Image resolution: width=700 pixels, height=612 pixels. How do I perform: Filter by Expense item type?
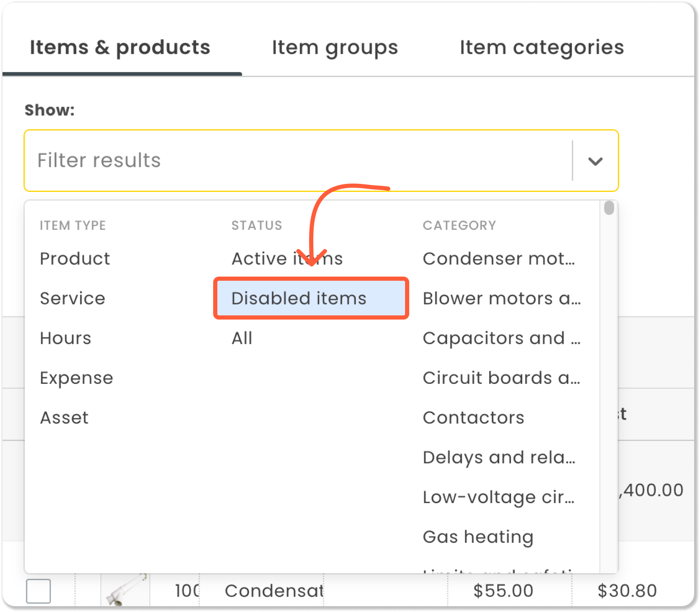pyautogui.click(x=77, y=378)
